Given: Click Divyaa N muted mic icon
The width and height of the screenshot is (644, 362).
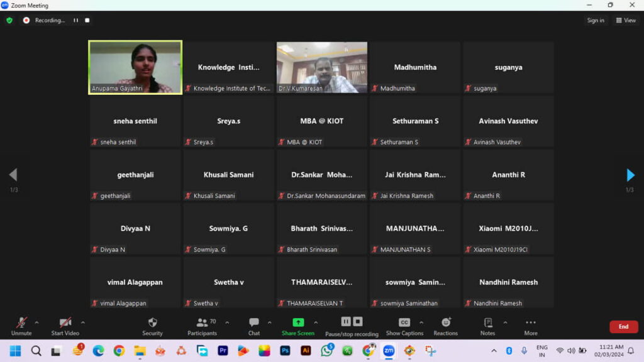Looking at the screenshot, I should coord(95,250).
